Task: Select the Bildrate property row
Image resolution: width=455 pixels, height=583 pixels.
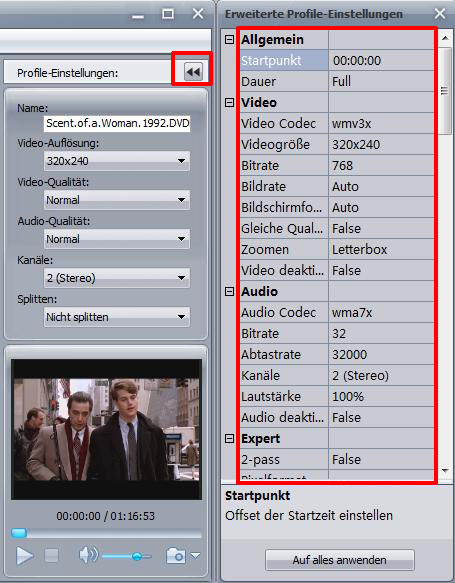Action: click(337, 186)
